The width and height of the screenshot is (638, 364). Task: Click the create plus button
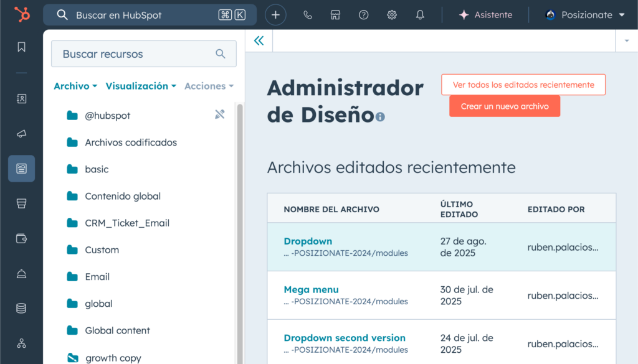point(275,15)
